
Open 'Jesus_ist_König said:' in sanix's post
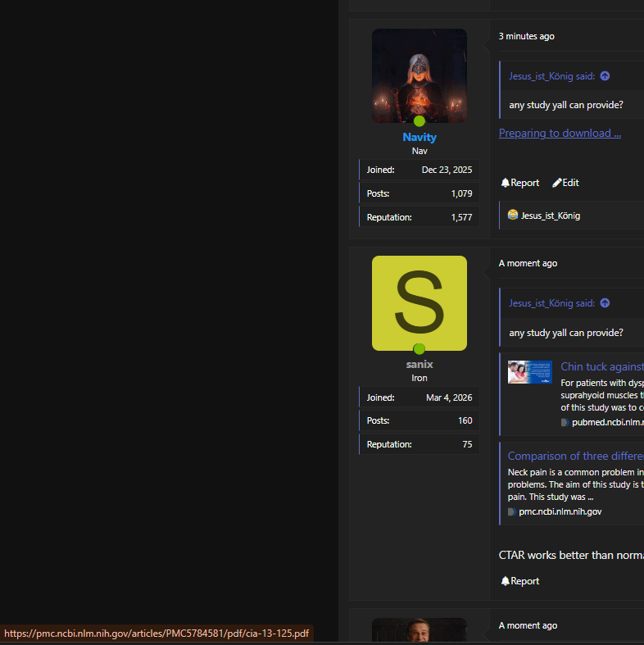(551, 303)
